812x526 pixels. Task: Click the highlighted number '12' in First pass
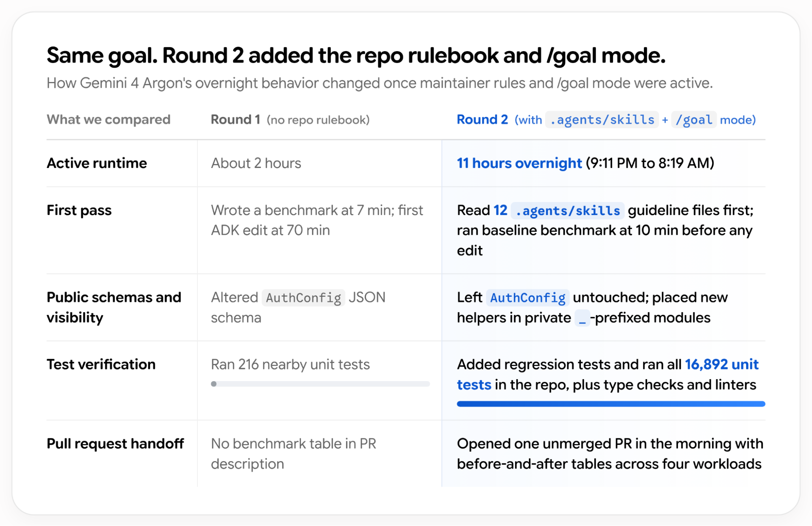pyautogui.click(x=500, y=210)
